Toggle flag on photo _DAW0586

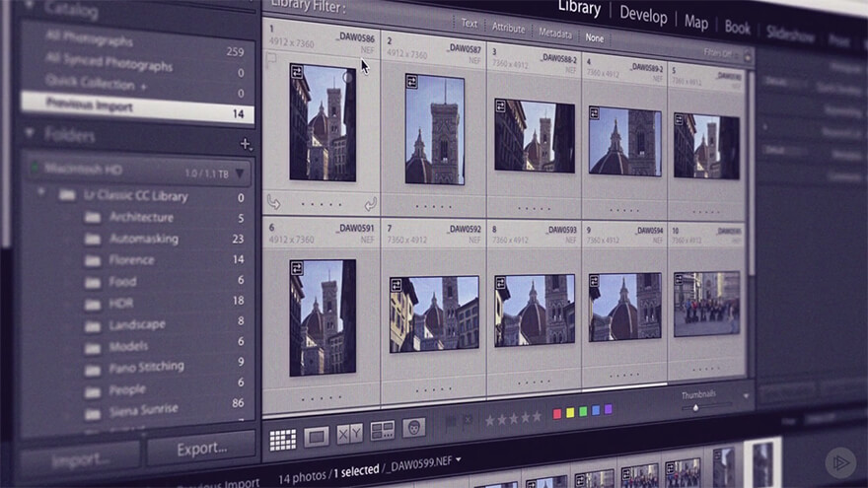coord(271,60)
